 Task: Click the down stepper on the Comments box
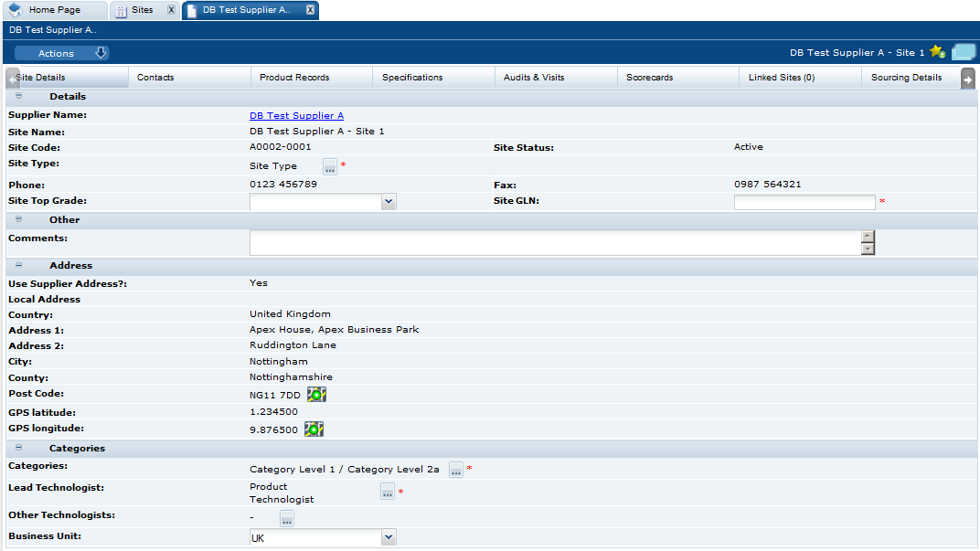point(867,249)
